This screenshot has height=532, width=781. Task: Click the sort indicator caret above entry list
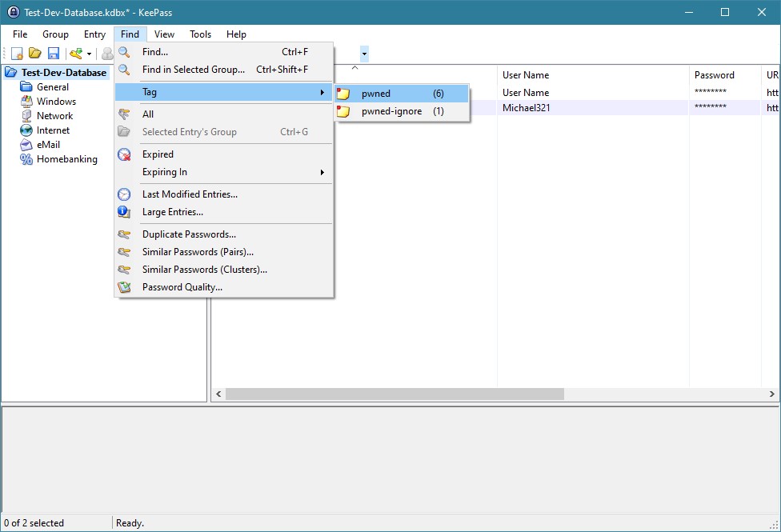pos(354,67)
